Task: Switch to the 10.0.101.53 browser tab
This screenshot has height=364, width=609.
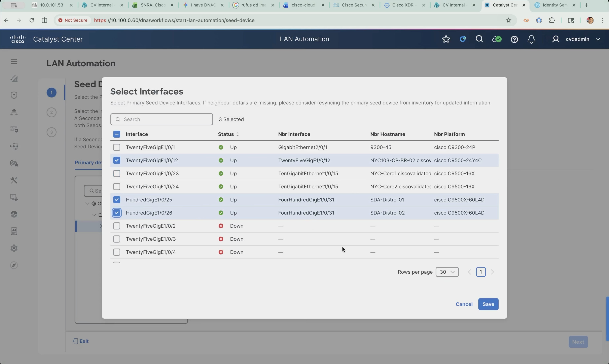Action: click(52, 5)
